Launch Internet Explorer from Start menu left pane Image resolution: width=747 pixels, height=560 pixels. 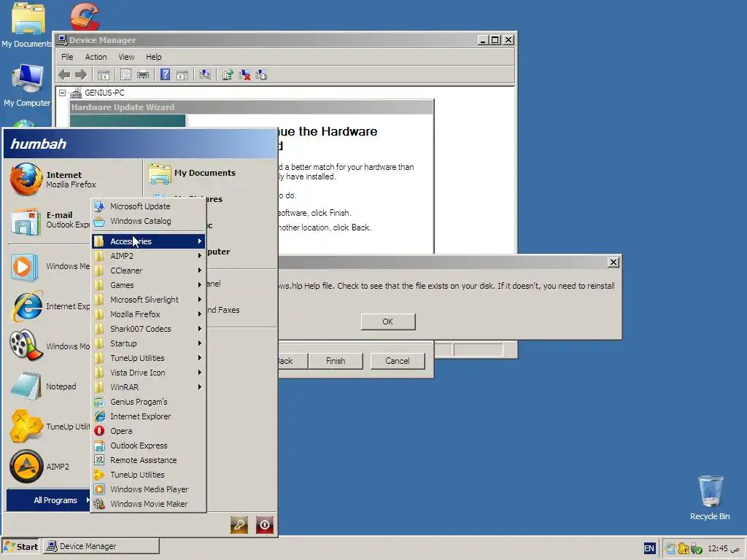point(50,306)
